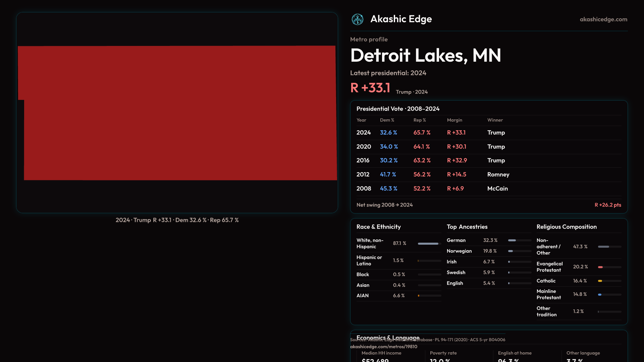Click the akashicedge.com/metros/19810 URL

pos(383,347)
